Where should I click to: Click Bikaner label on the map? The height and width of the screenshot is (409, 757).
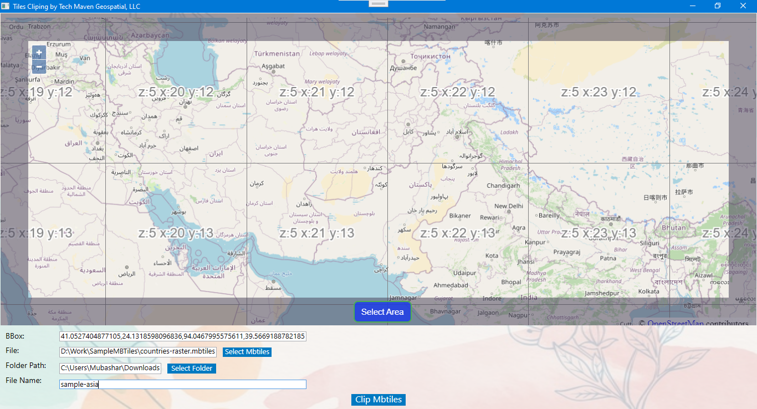coord(460,216)
